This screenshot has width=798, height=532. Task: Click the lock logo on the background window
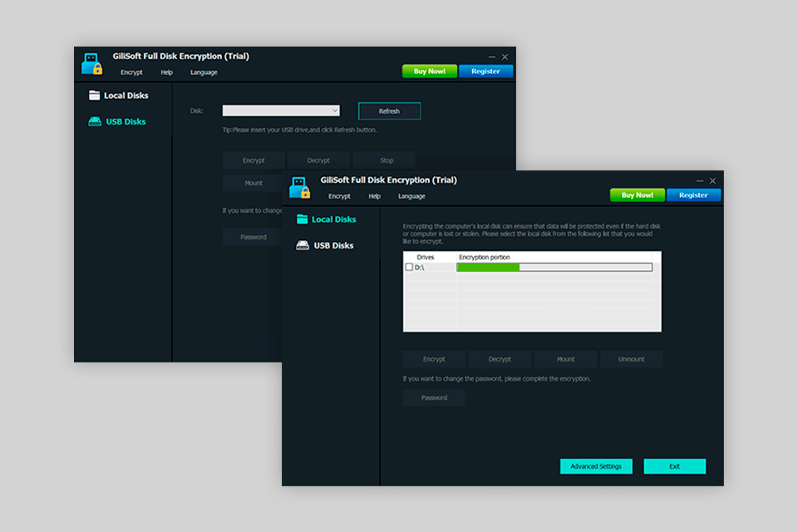90,62
